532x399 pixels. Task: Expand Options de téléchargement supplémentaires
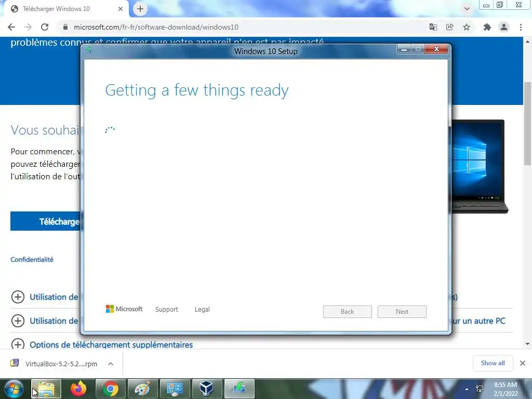point(18,344)
